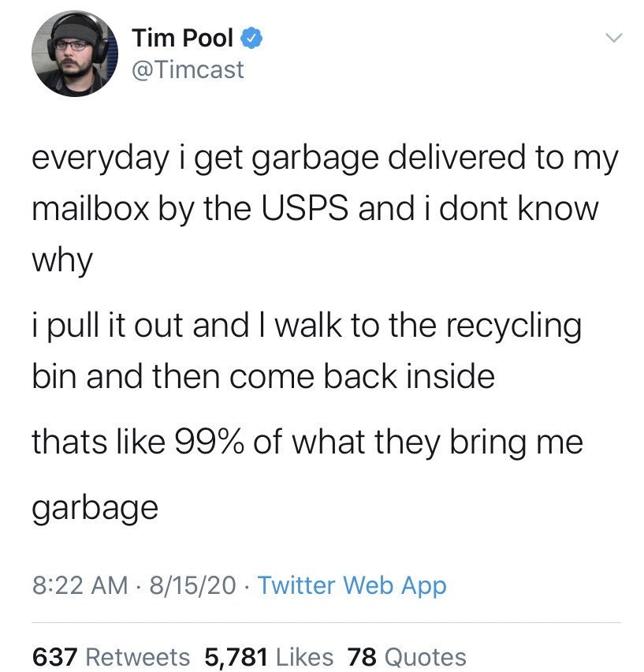Expand the tweet options chevron

point(613,38)
